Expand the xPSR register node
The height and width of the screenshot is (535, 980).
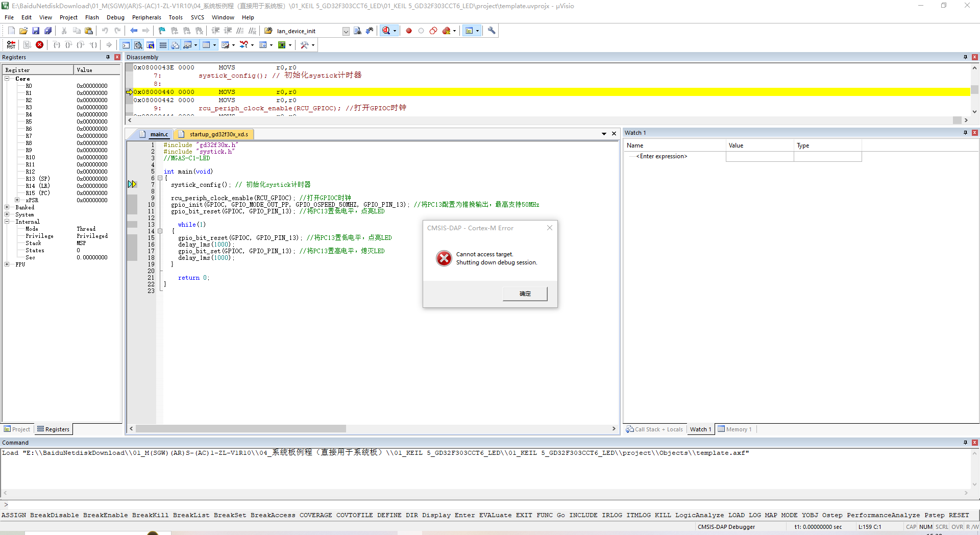coord(17,200)
